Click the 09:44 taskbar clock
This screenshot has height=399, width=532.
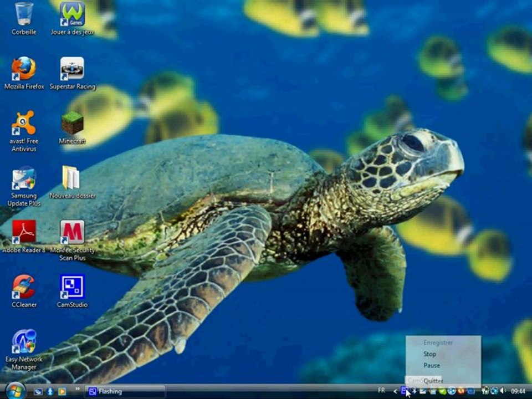pyautogui.click(x=518, y=391)
